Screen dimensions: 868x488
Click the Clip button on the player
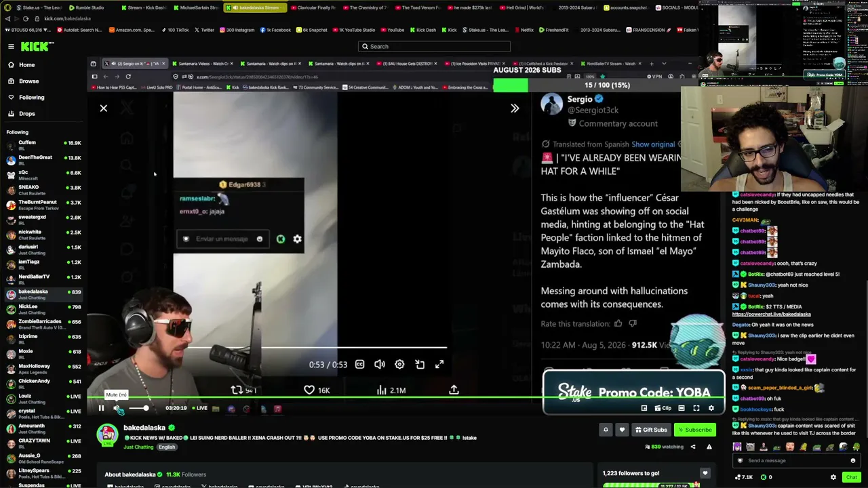(x=663, y=408)
